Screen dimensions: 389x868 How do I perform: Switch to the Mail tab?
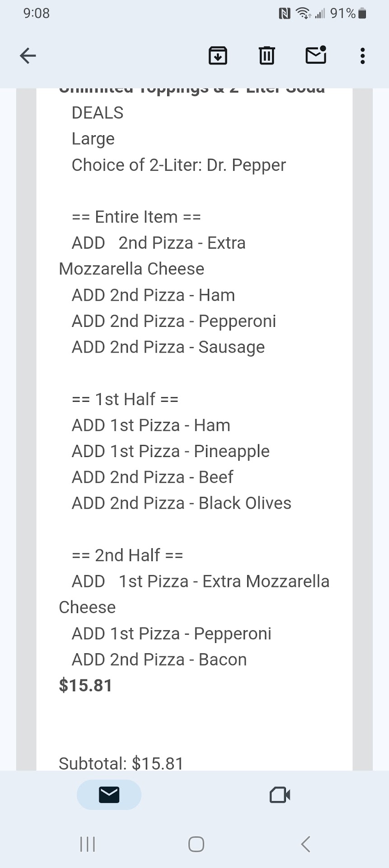(109, 794)
